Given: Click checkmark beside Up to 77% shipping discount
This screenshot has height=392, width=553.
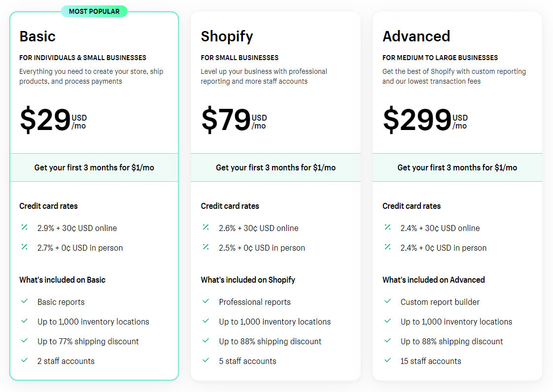Looking at the screenshot, I should click(24, 341).
